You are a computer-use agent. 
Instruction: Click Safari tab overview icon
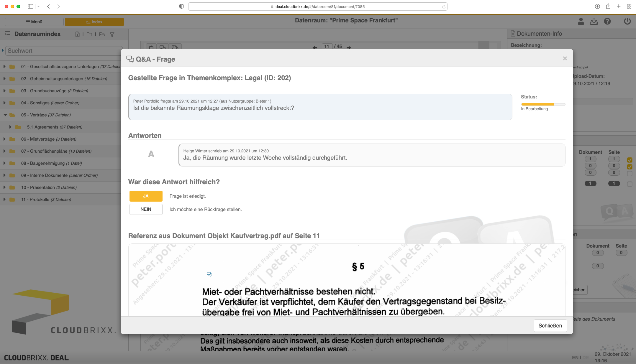coord(629,6)
